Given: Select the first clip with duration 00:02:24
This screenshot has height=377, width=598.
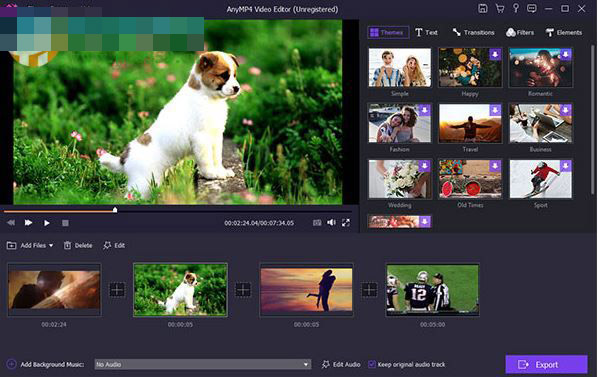Looking at the screenshot, I should click(x=54, y=290).
